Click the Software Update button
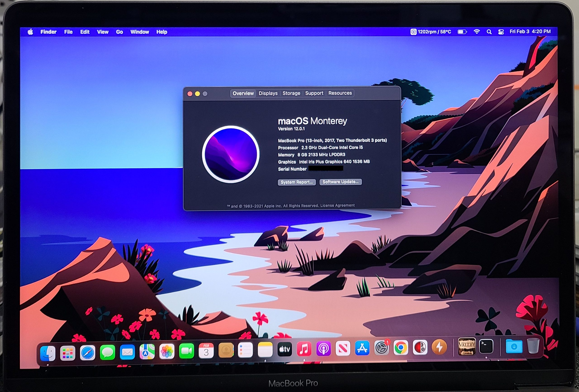579x392 pixels. (x=340, y=182)
